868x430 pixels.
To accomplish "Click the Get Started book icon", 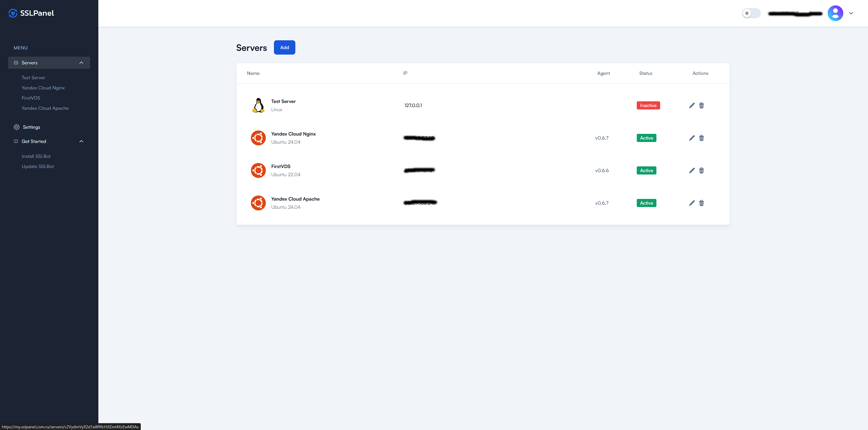I will pos(16,141).
